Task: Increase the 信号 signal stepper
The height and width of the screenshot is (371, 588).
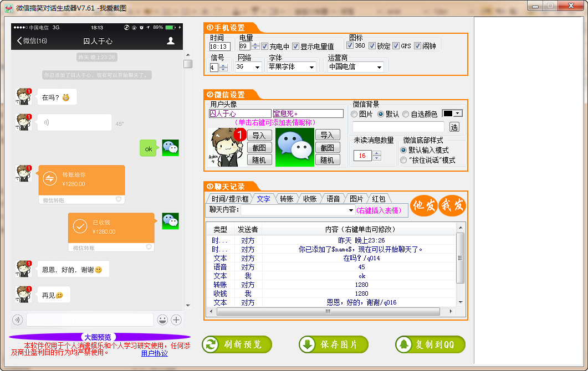Action: pos(223,65)
